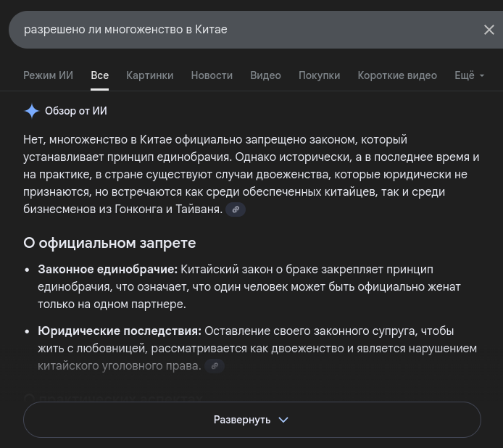
Task: Show Видео search results
Action: pyautogui.click(x=265, y=75)
